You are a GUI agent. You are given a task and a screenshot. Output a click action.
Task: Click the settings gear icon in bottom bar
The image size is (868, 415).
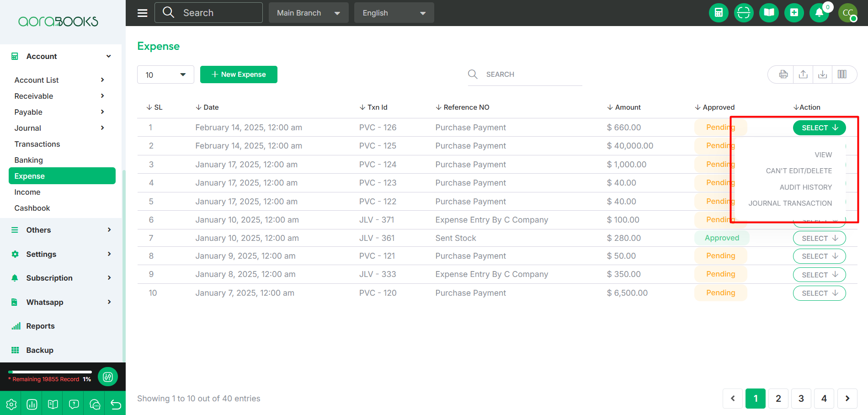tap(11, 404)
